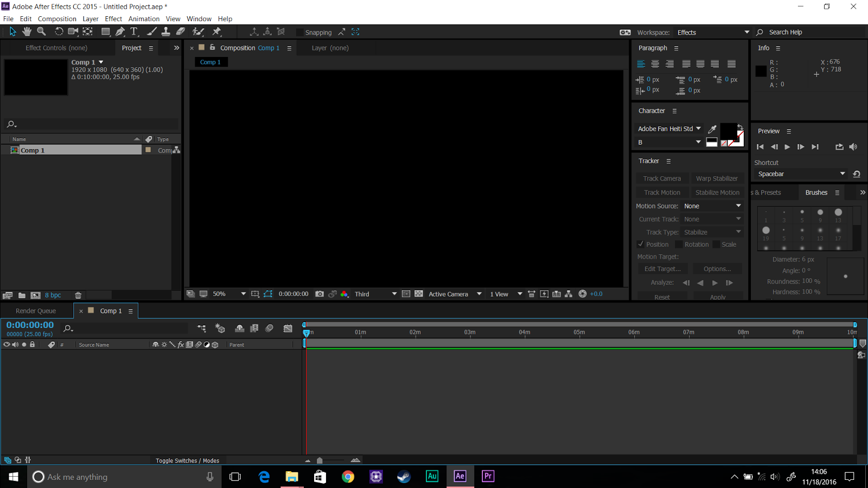
Task: Open the Adobe Fan Heiti Std font dropdown
Action: tap(669, 129)
